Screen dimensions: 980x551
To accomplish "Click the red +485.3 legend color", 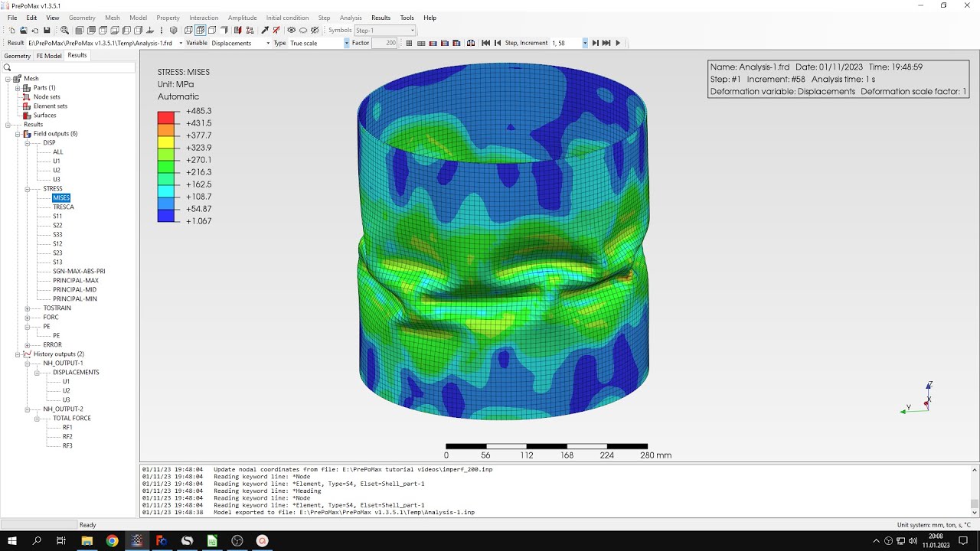I will (165, 117).
